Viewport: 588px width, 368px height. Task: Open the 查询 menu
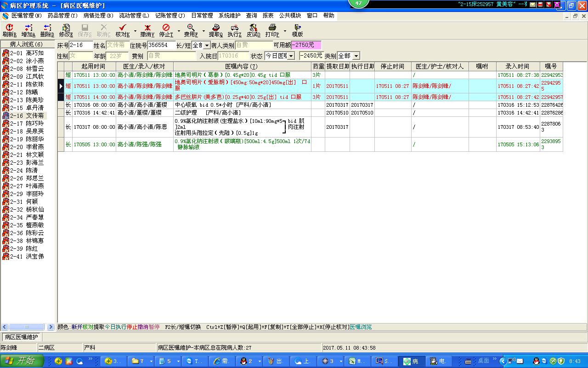[252, 16]
